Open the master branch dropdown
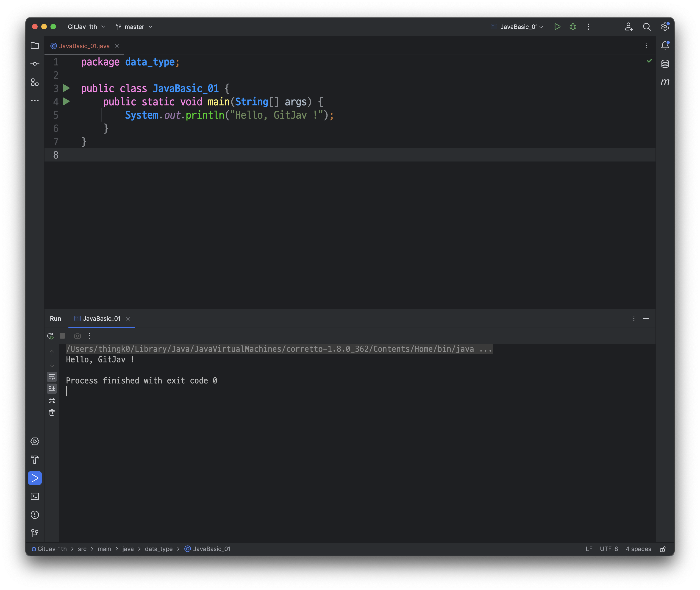Viewport: 700px width, 590px height. coord(134,27)
